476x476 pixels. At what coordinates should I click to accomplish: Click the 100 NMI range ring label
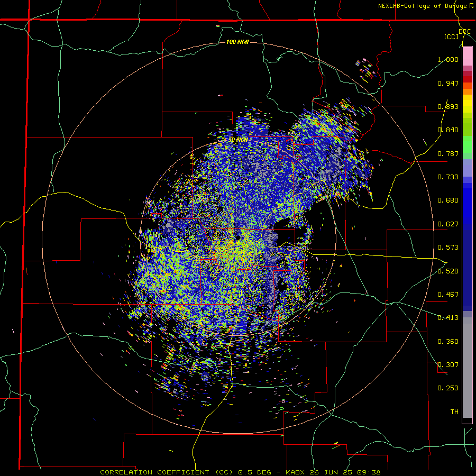click(237, 42)
